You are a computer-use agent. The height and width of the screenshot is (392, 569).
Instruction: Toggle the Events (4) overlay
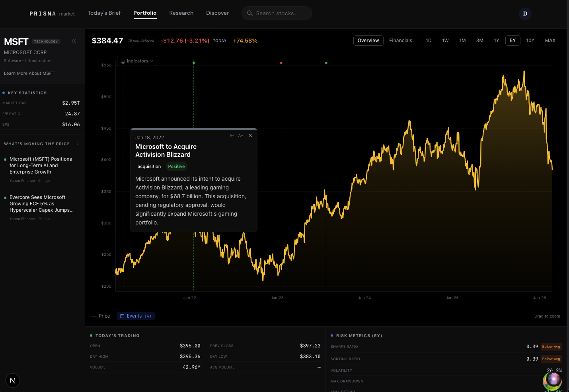point(135,316)
